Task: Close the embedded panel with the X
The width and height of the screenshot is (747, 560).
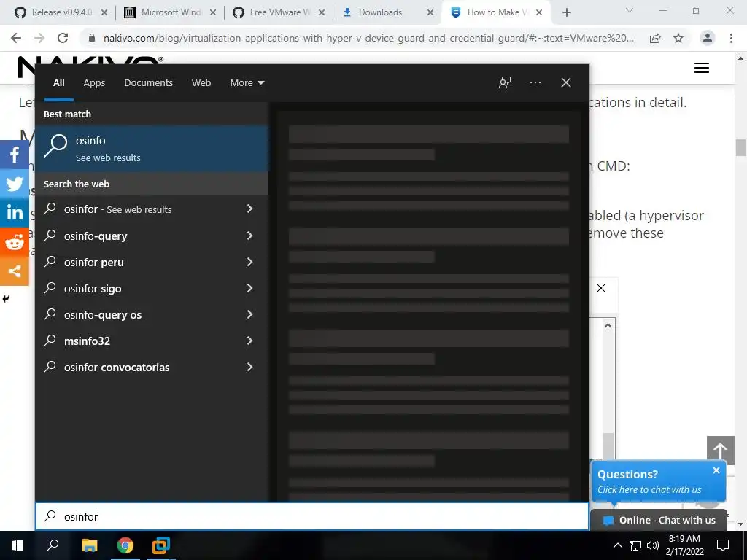Action: click(x=601, y=288)
